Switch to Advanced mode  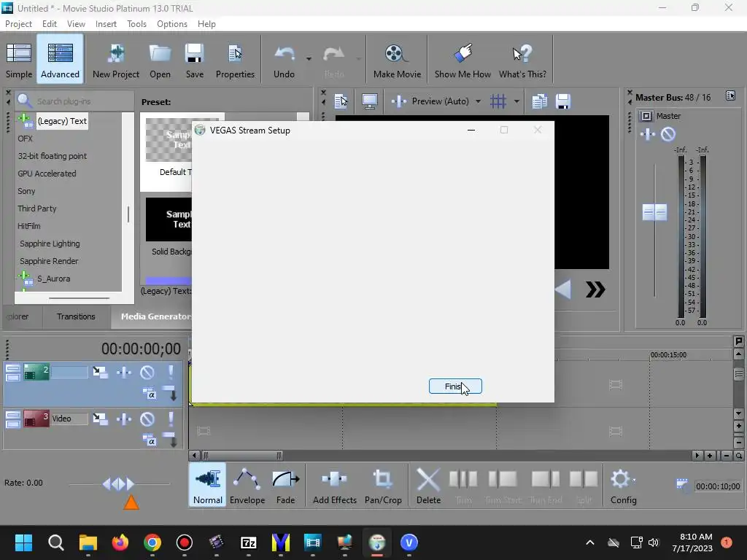pos(60,59)
